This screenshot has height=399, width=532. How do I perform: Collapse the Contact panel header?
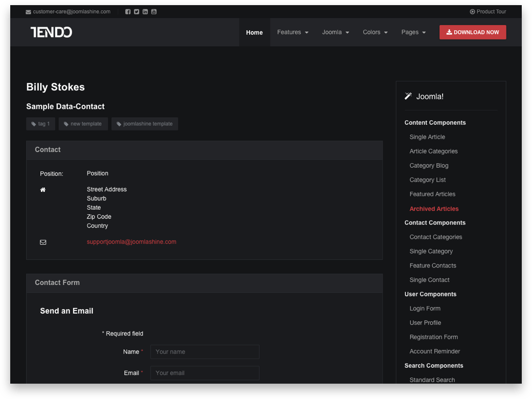[x=205, y=150]
